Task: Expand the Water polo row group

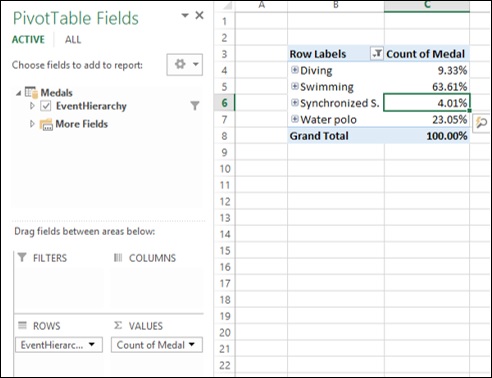Action: pos(294,119)
